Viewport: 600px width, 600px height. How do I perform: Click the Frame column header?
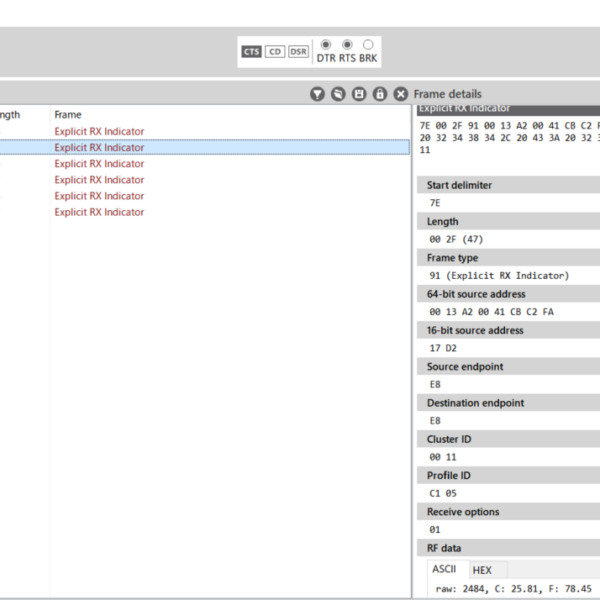tap(68, 115)
